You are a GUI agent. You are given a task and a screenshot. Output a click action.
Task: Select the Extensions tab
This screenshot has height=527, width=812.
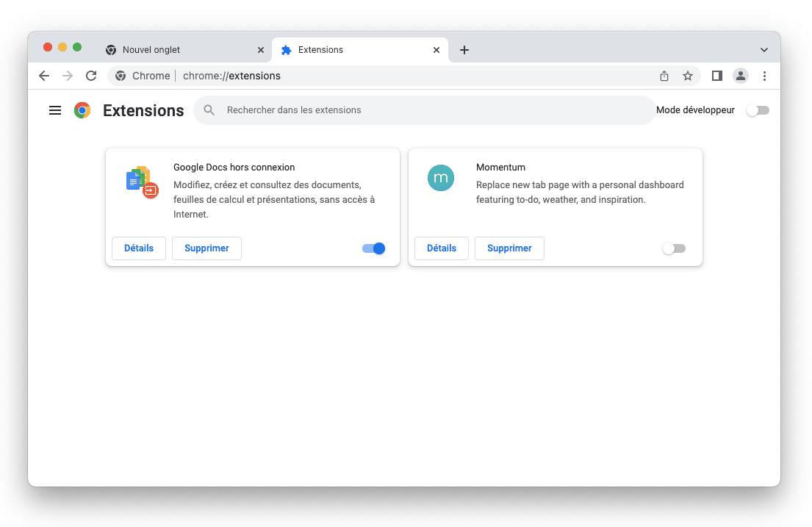pyautogui.click(x=360, y=50)
